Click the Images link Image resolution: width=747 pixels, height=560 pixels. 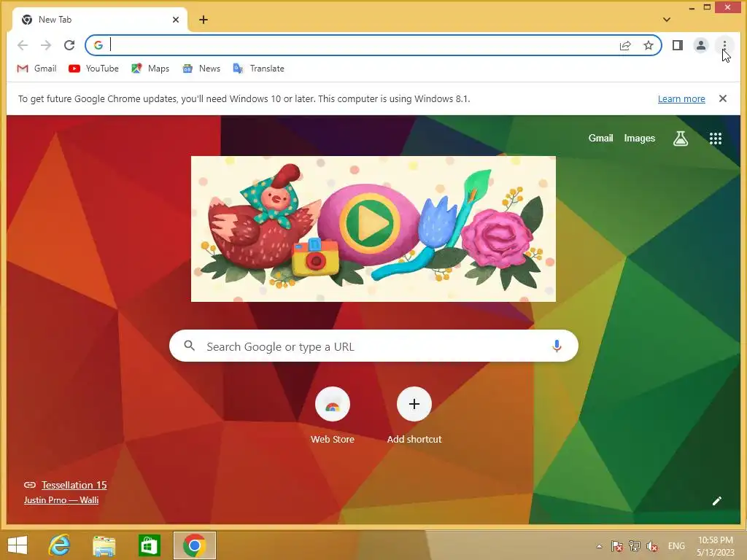tap(639, 138)
